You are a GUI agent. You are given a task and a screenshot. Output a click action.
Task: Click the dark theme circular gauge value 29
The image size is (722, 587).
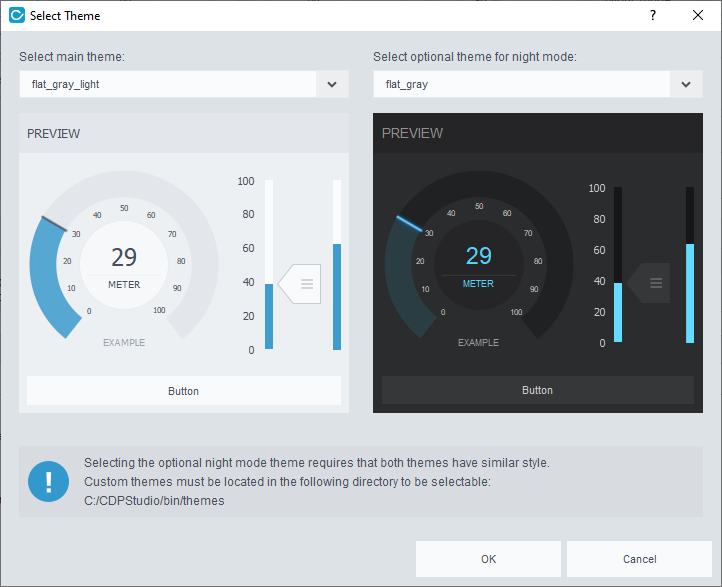tap(479, 256)
